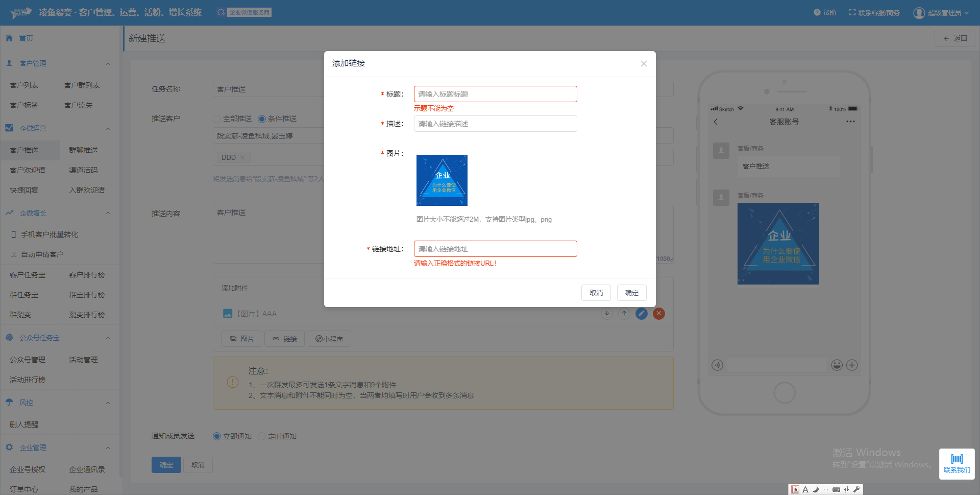Click the red delete icon for attachment AAA
The width and height of the screenshot is (980, 495).
click(658, 314)
